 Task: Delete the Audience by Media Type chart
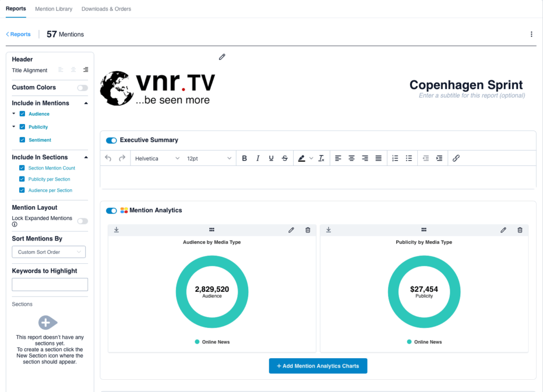pyautogui.click(x=308, y=230)
